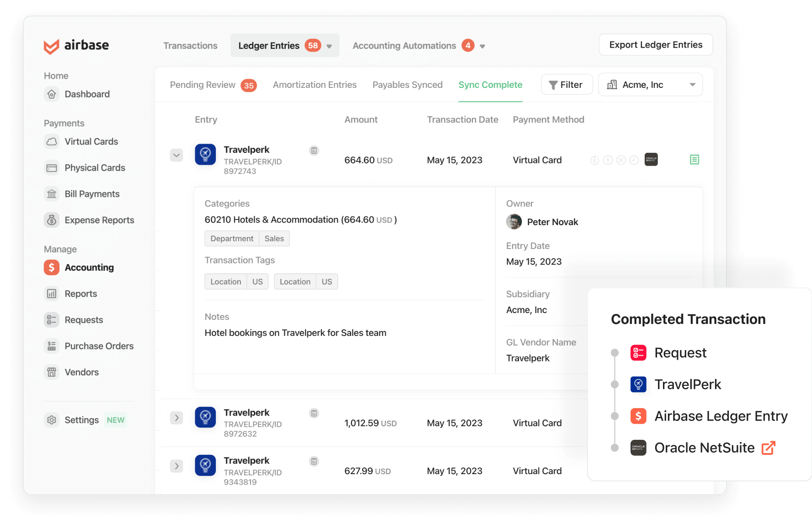
Task: Open the Reports page
Action: [x=71, y=294]
